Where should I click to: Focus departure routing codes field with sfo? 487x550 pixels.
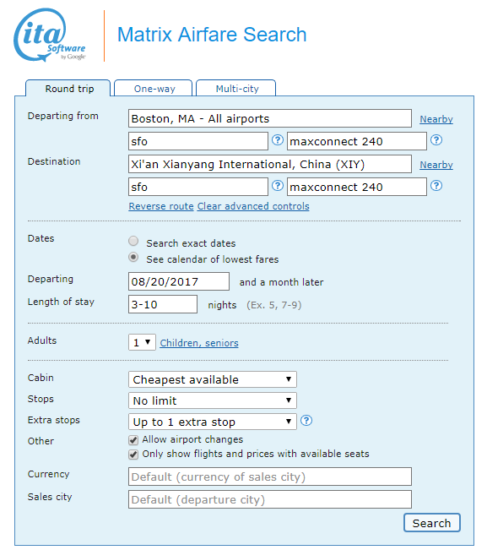pyautogui.click(x=198, y=141)
